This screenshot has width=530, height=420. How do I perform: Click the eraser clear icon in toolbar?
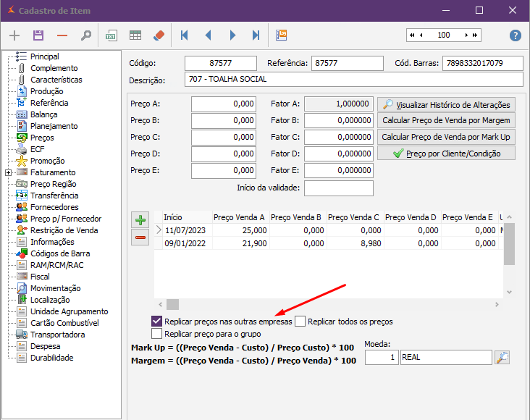point(159,35)
